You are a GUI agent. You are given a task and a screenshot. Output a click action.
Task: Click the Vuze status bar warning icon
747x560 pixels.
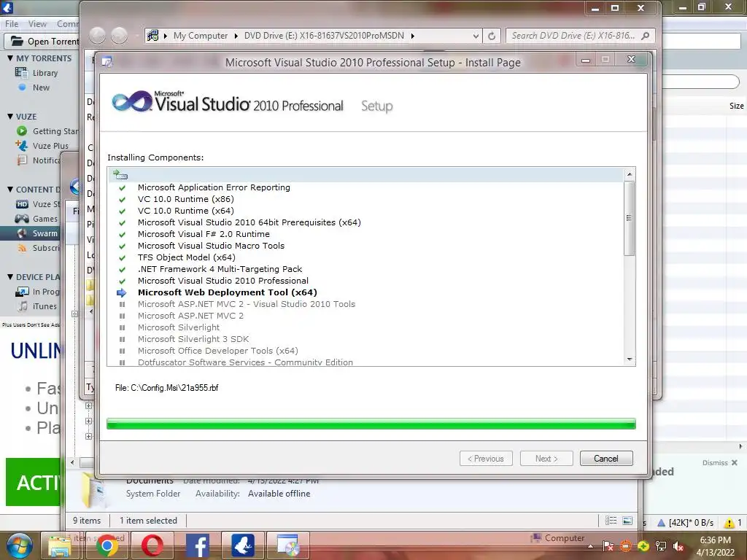pos(729,523)
